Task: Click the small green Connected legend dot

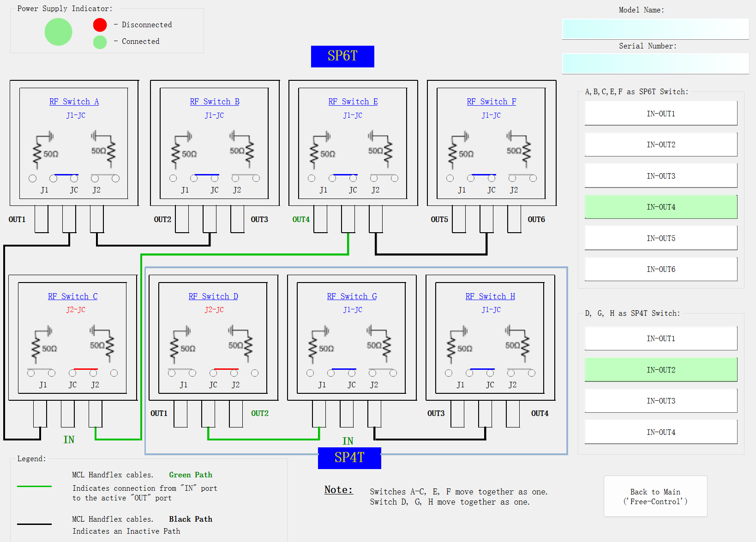Action: 100,42
